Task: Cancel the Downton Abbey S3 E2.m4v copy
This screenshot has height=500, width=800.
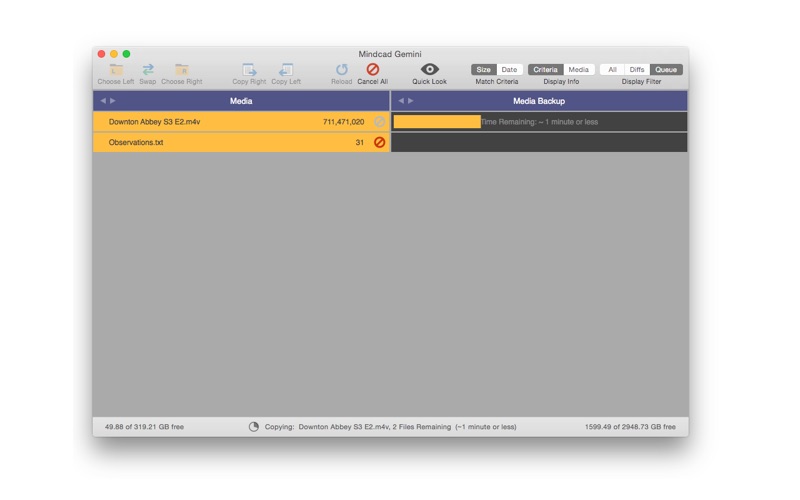Action: pyautogui.click(x=379, y=121)
